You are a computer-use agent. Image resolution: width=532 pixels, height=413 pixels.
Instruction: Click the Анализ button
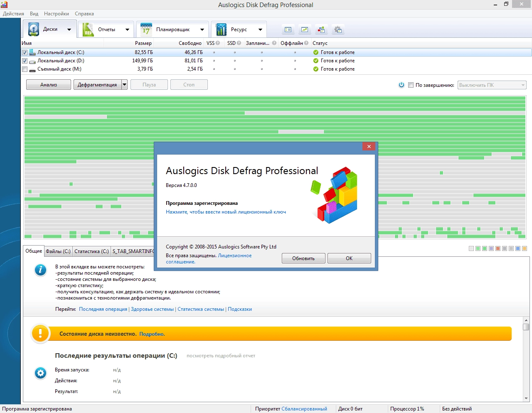49,85
